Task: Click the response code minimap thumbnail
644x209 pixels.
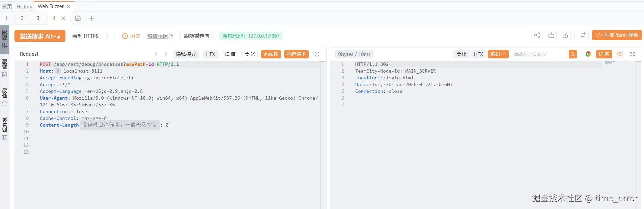Action: click(x=611, y=63)
